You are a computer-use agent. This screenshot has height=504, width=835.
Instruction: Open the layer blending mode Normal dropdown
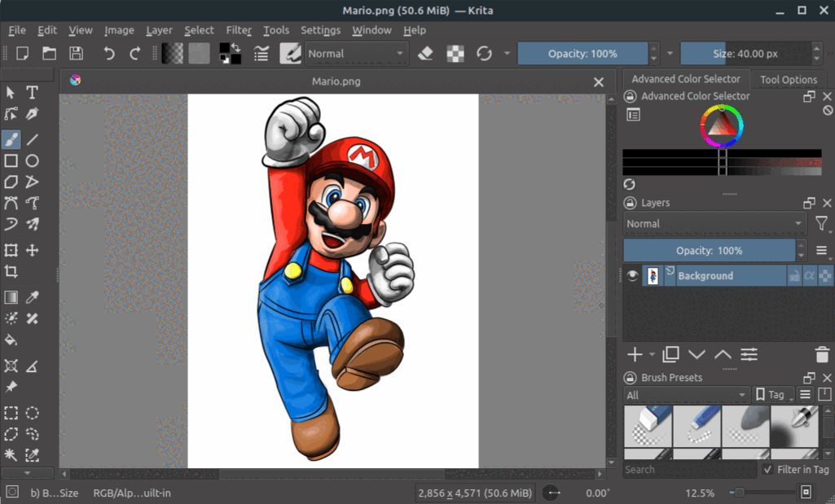coord(714,223)
